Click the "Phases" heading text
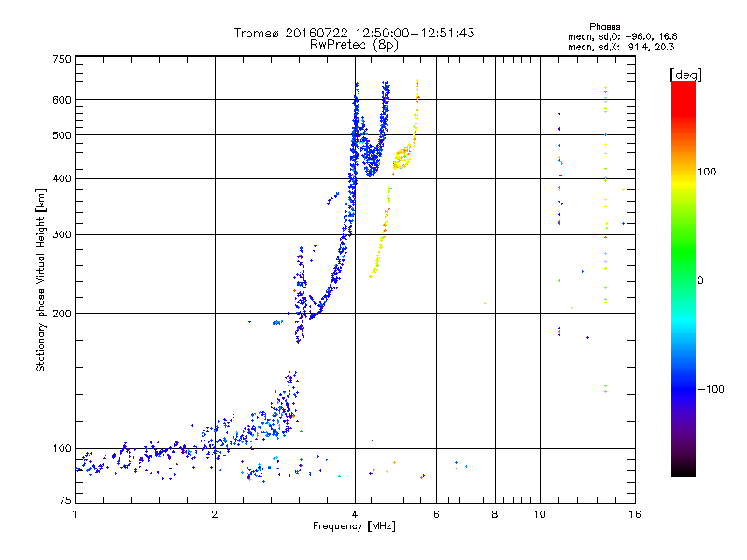This screenshot has height=560, width=747. click(x=604, y=27)
